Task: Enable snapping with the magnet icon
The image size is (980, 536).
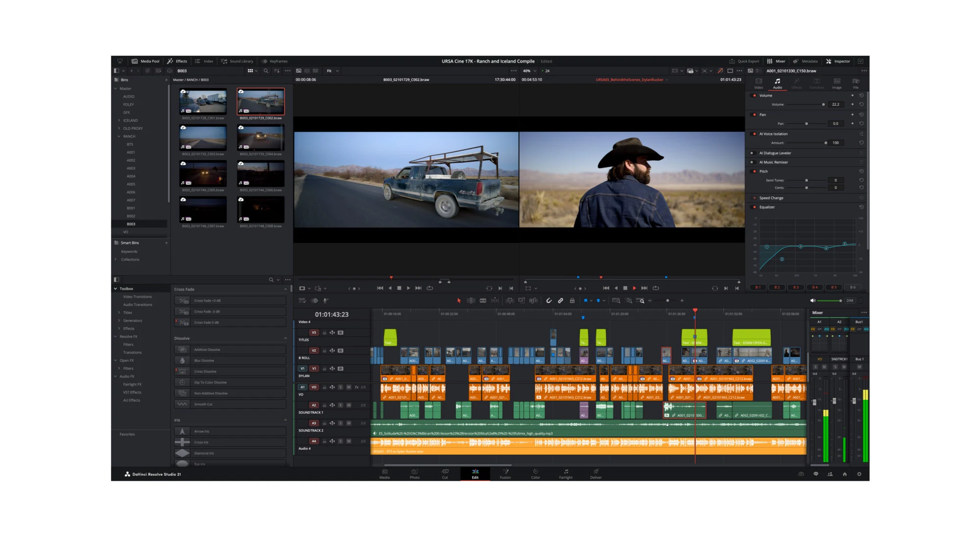Action: [x=549, y=300]
